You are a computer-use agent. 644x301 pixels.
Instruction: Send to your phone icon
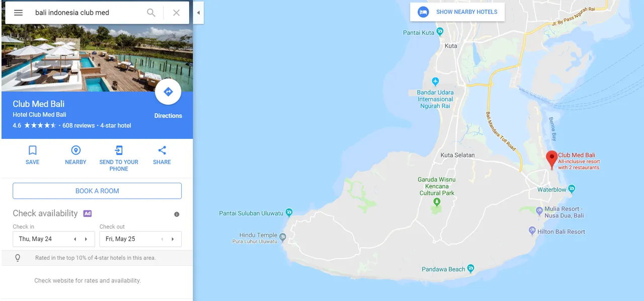click(x=119, y=150)
